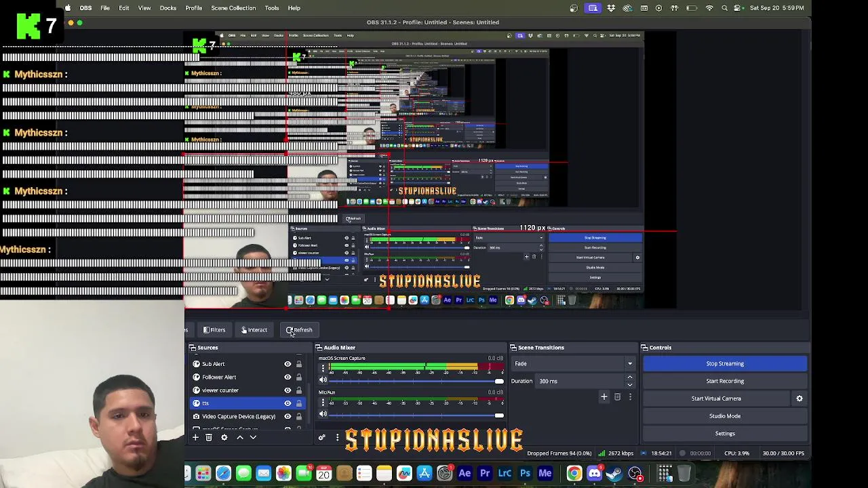This screenshot has height=488, width=868.
Task: Open Photoshop in Dock
Action: pos(525,473)
